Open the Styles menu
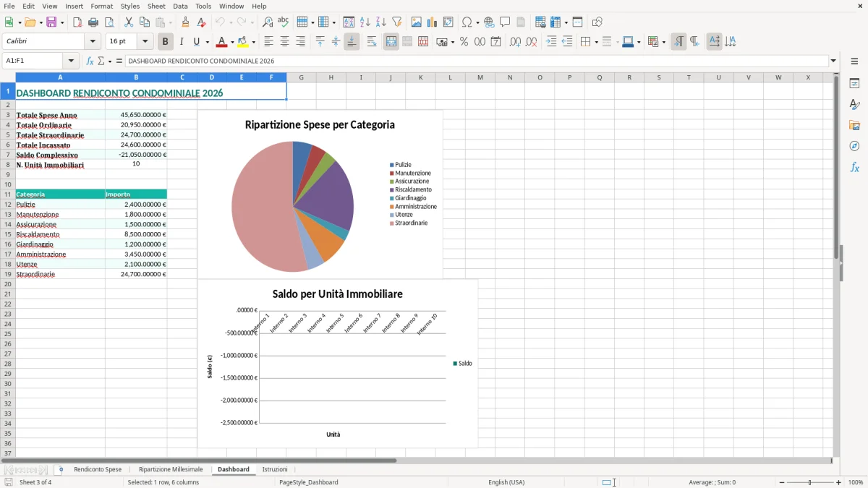Screen dimensions: 868x488 tap(130, 6)
